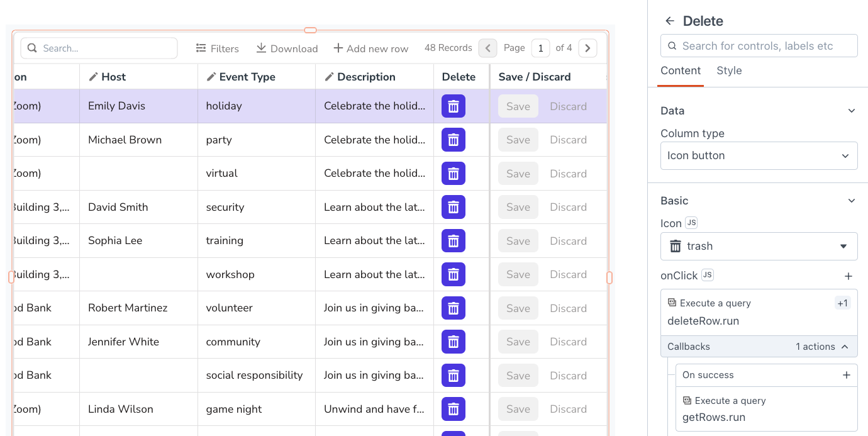Image resolution: width=868 pixels, height=436 pixels.
Task: Click the trash delete icon on Linda Wilson row
Action: (453, 409)
